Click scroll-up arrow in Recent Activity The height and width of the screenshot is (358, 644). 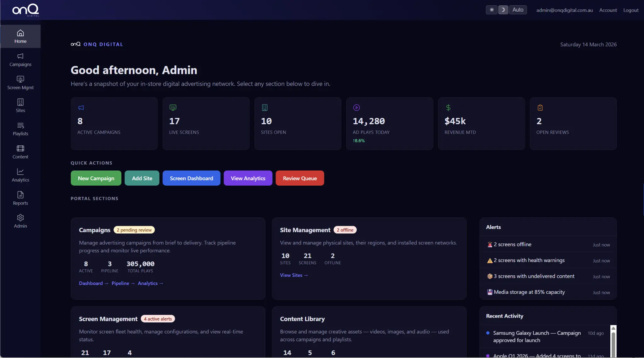coord(613,328)
